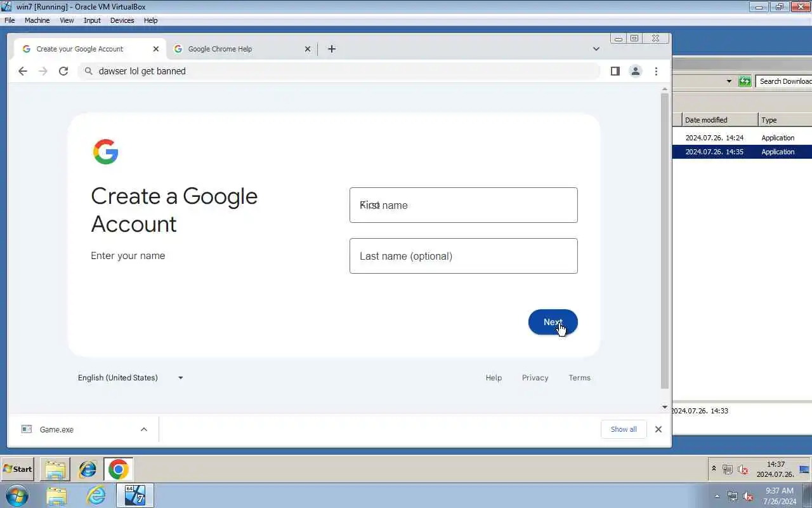Expand the Game.exe download options chevron
Screen dimensions: 812x508
point(144,429)
